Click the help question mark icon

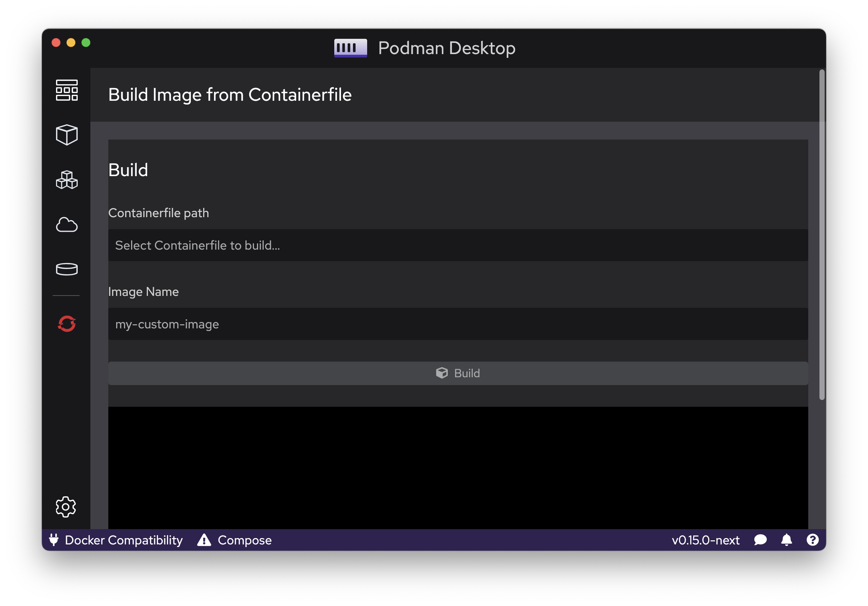coord(812,540)
